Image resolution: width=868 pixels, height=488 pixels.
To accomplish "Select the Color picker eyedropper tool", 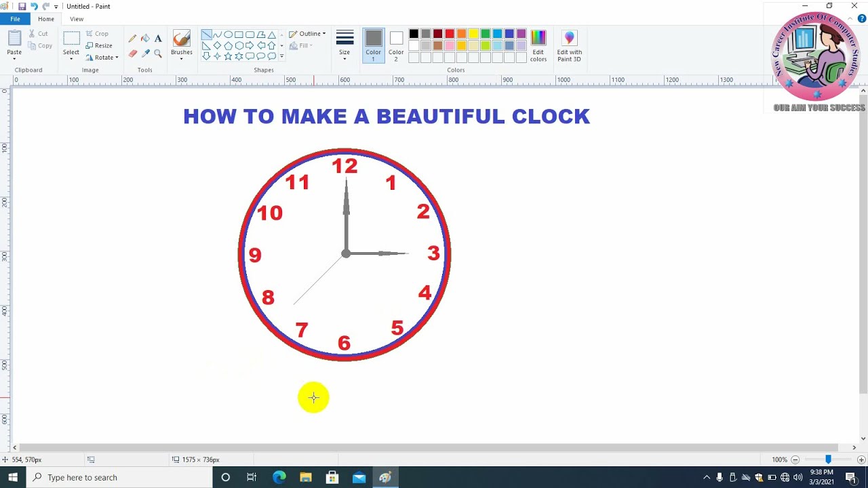I will (x=145, y=54).
